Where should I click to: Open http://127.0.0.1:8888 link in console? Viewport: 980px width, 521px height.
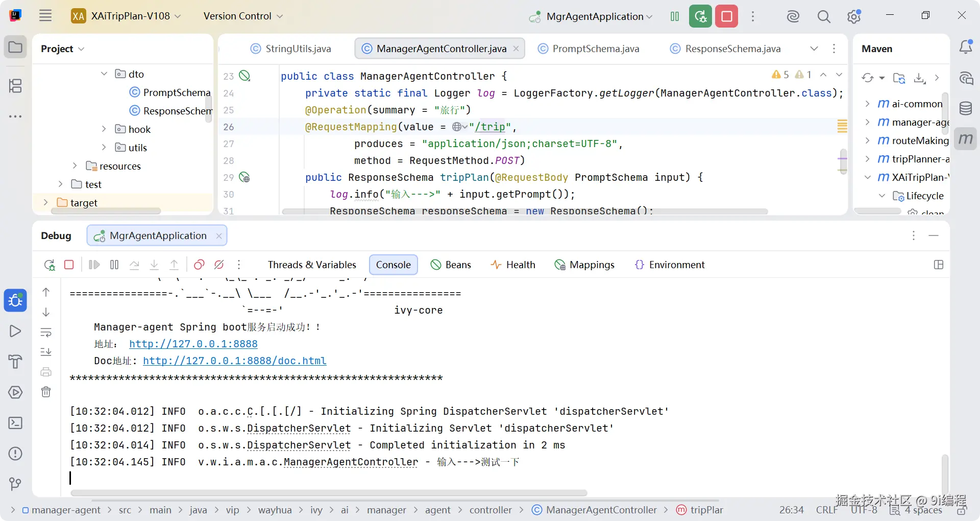coord(193,344)
